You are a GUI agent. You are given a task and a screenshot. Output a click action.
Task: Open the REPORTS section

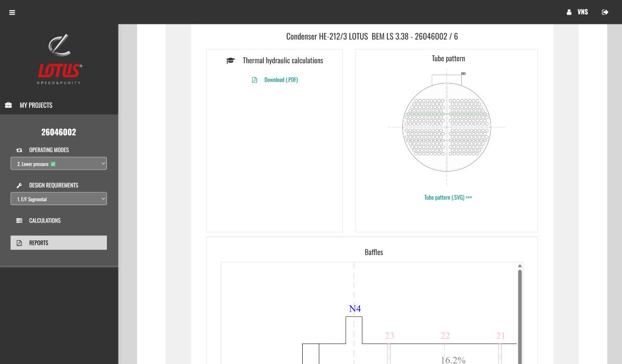click(59, 243)
